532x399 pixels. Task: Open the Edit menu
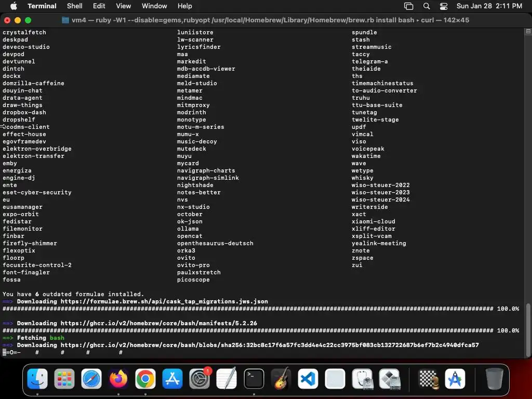99,6
